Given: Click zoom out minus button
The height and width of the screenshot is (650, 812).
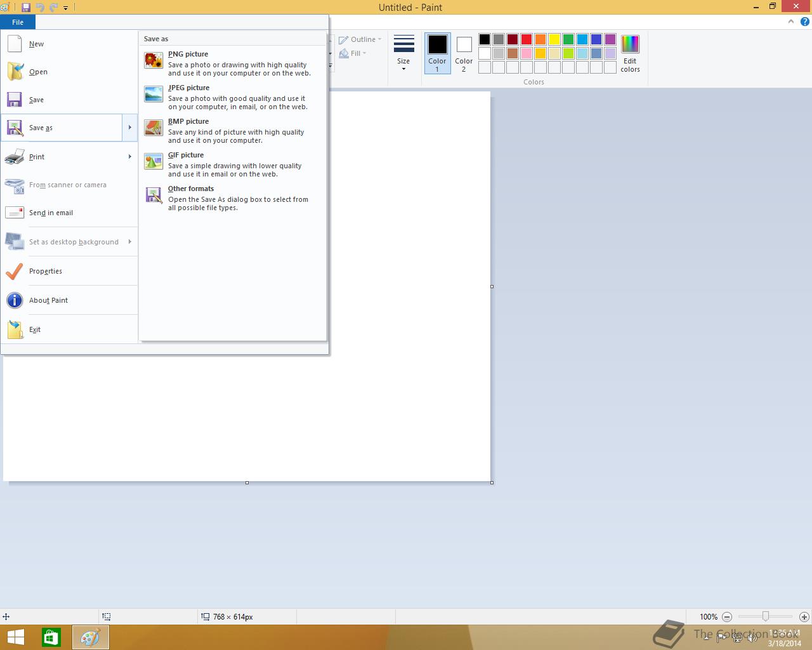Looking at the screenshot, I should [x=727, y=616].
